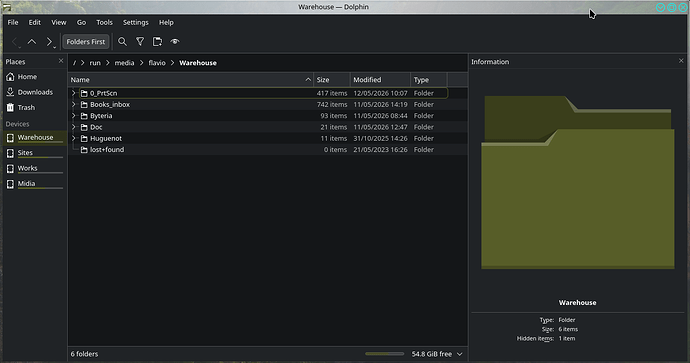This screenshot has width=690, height=363.
Task: Select the 0_PrtScn folder icon
Action: (84, 93)
